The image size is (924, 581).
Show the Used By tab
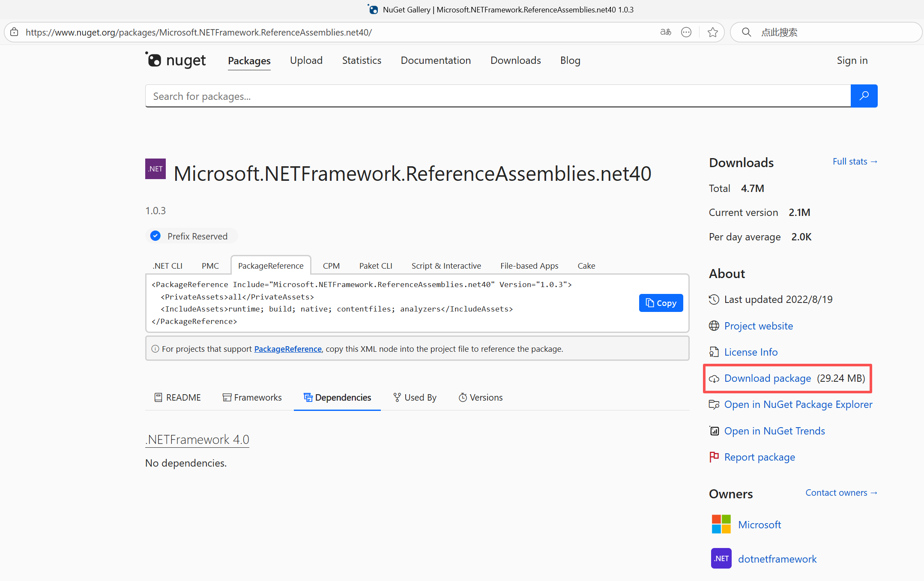point(415,397)
